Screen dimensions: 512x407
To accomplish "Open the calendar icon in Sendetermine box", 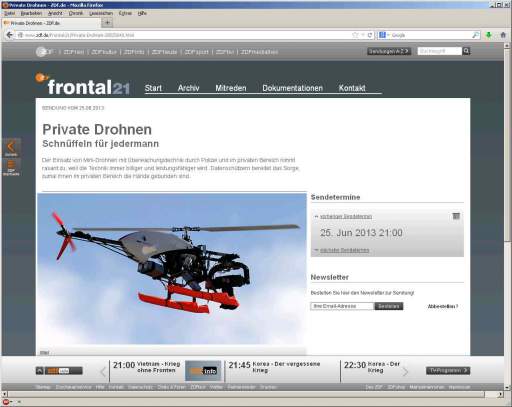I will (456, 216).
